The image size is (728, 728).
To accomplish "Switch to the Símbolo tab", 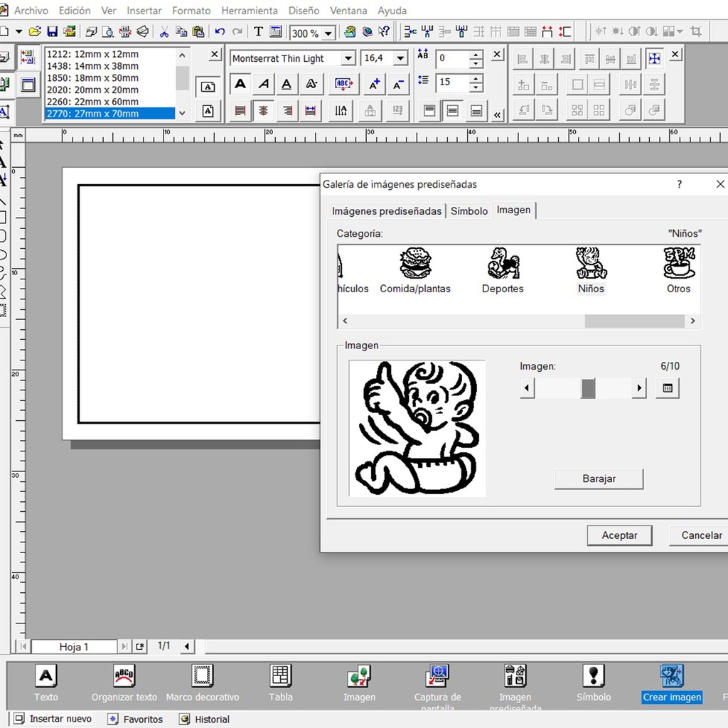I will pos(469,211).
